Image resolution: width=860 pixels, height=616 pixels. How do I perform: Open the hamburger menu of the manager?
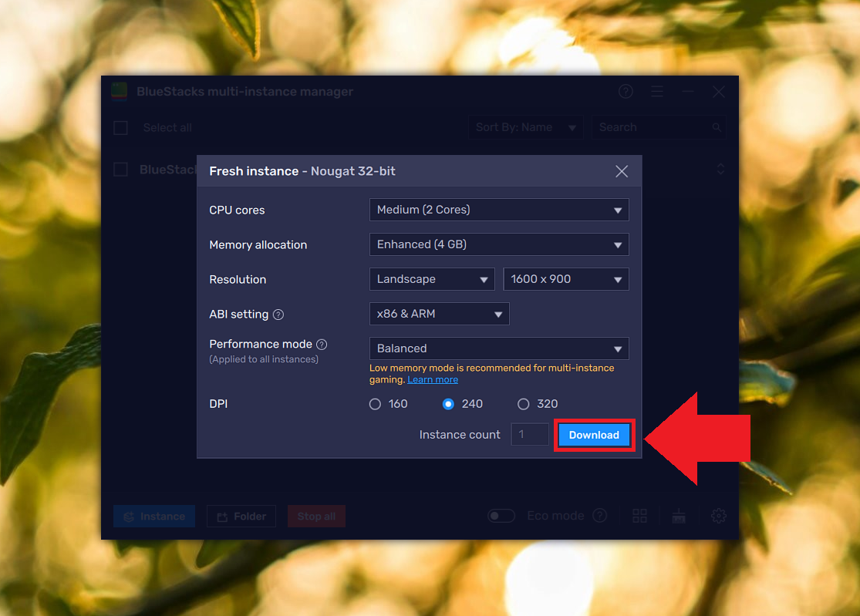pyautogui.click(x=656, y=91)
